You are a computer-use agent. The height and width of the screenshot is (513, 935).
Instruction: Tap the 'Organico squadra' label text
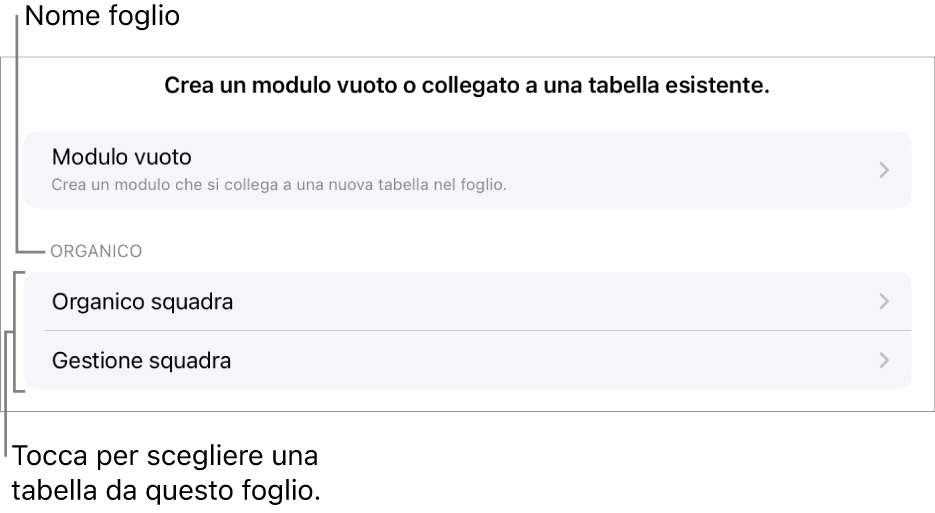tap(142, 301)
